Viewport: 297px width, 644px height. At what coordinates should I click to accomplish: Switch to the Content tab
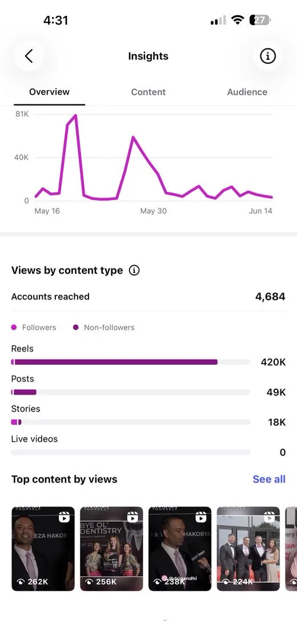148,92
